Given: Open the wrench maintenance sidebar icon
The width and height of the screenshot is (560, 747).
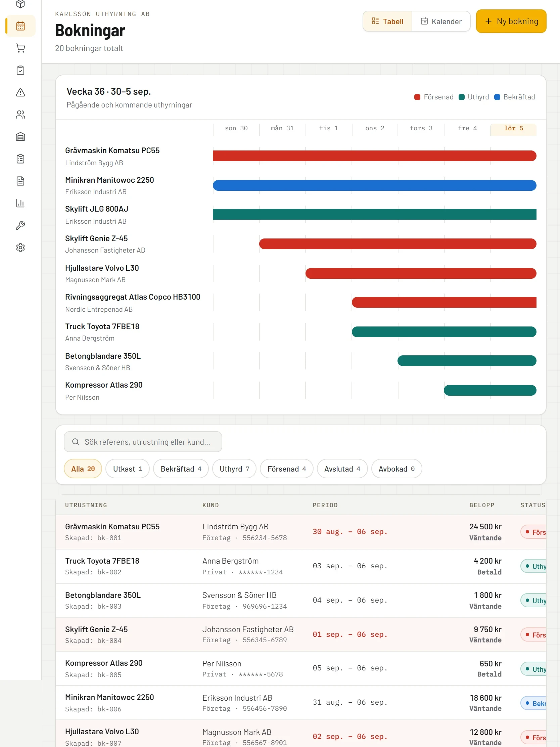Looking at the screenshot, I should click(x=20, y=226).
